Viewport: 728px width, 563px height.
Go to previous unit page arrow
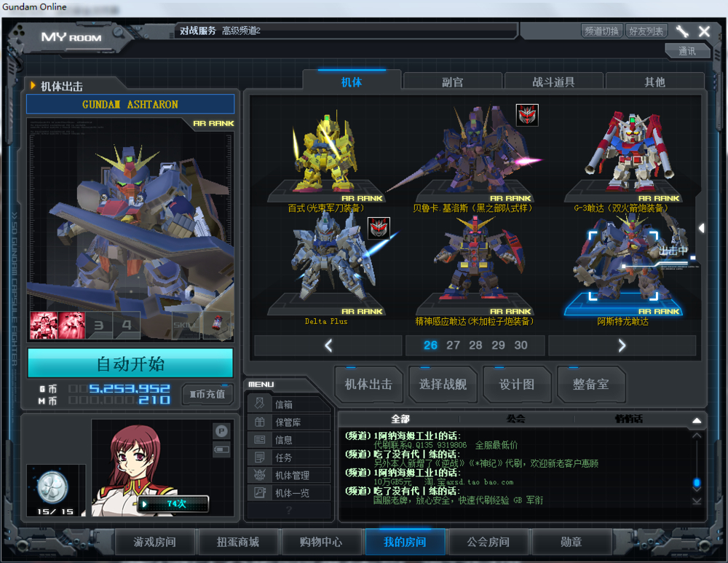coord(328,345)
